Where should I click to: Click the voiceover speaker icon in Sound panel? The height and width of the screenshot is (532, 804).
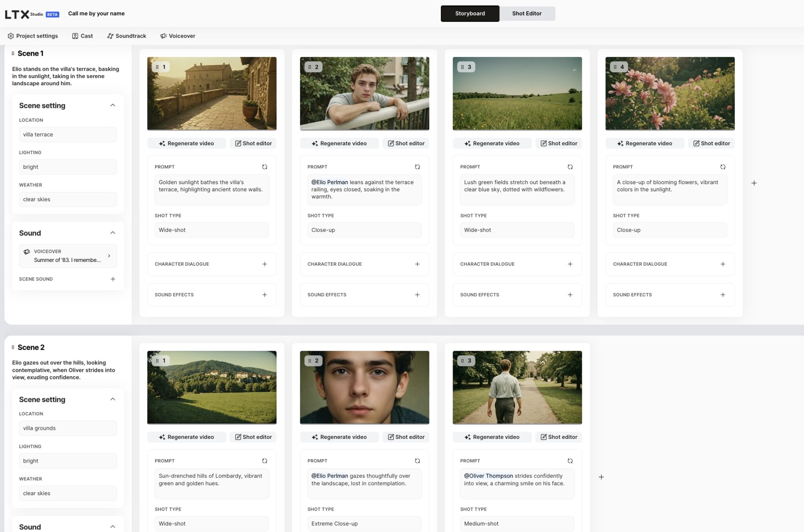pos(26,251)
